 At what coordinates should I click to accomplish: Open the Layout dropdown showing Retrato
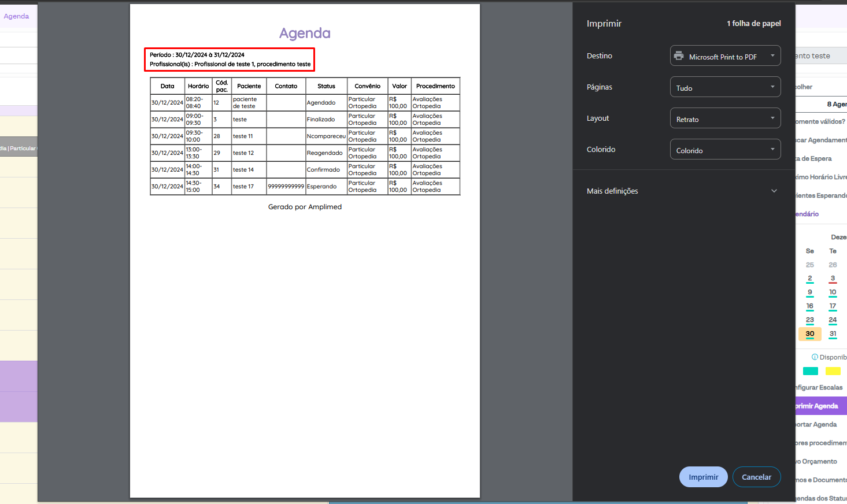(x=725, y=118)
